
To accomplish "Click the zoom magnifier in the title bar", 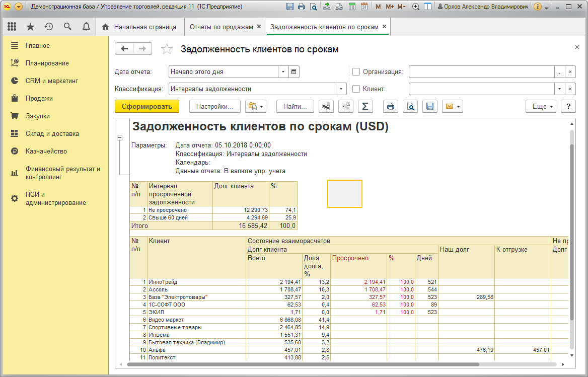I will pos(415,7).
